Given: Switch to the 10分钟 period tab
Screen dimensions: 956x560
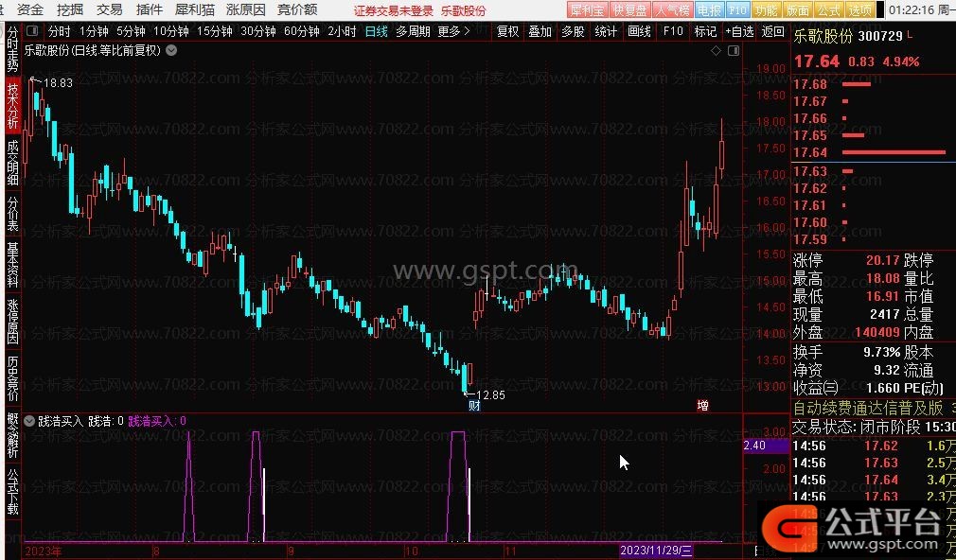Looking at the screenshot, I should (170, 31).
